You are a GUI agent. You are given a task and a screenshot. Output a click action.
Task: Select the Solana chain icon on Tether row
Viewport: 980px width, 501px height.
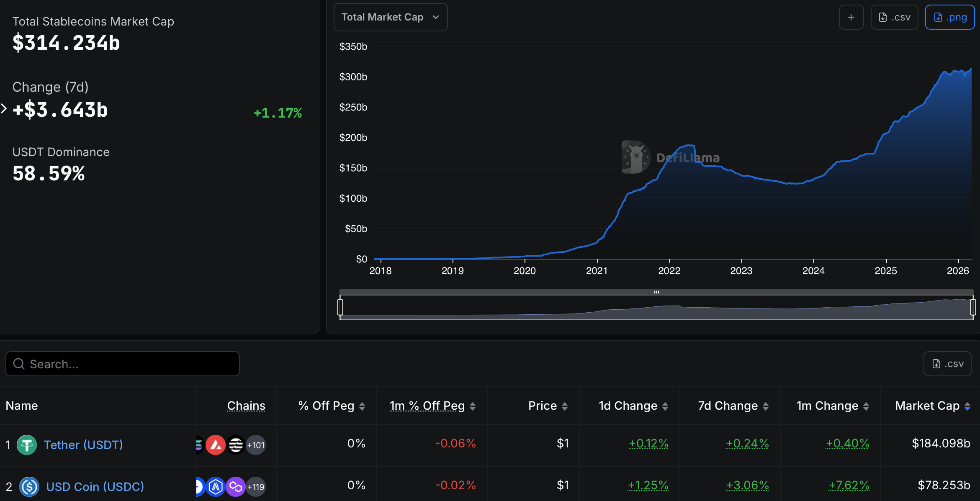click(200, 444)
